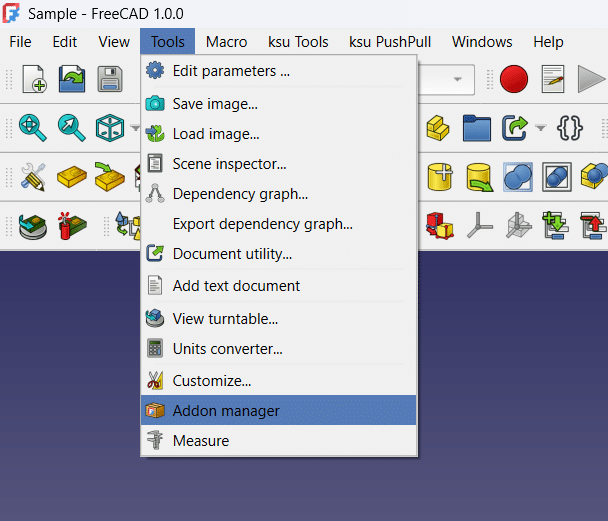Image resolution: width=608 pixels, height=521 pixels.
Task: Close the open Tools menu
Action: click(x=168, y=41)
